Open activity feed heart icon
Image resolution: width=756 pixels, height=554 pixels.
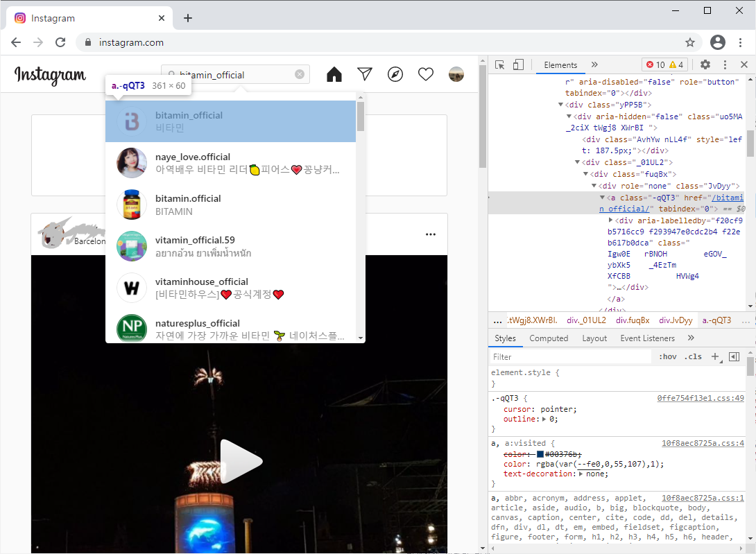[x=426, y=74]
